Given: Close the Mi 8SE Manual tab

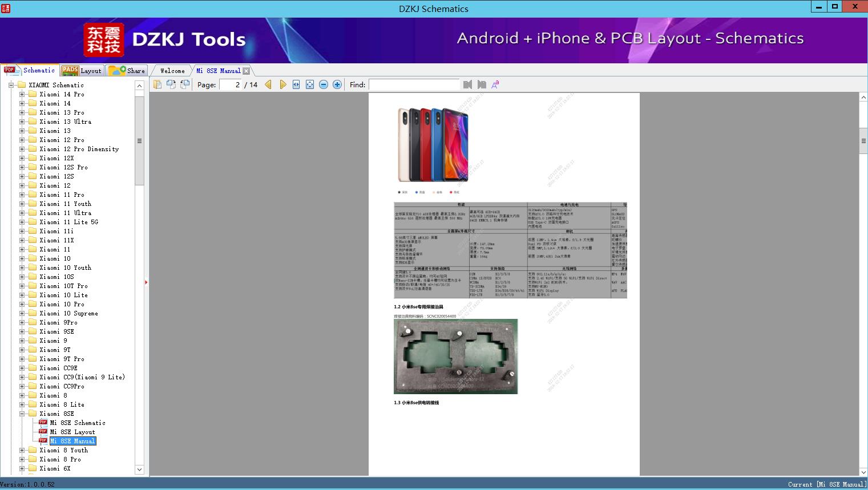Looking at the screenshot, I should pyautogui.click(x=246, y=71).
